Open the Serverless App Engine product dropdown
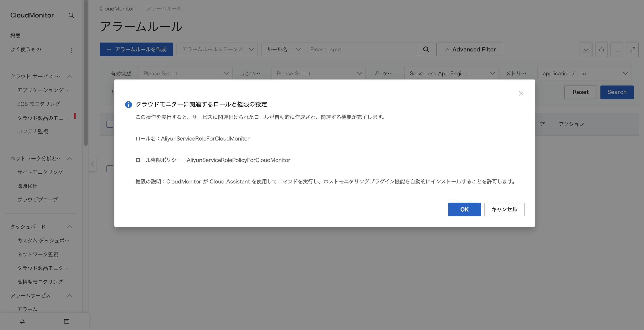Screen dimensions: 644x330 tap(451, 73)
